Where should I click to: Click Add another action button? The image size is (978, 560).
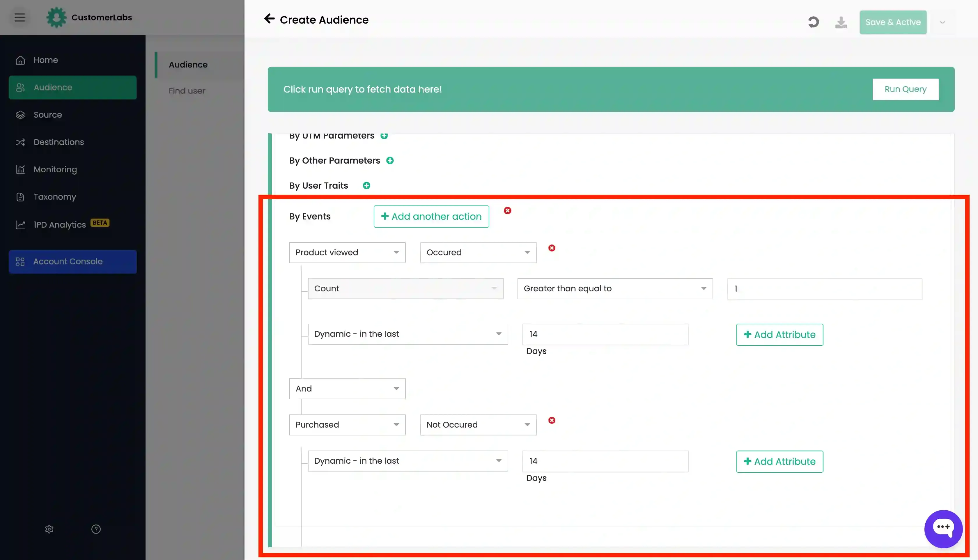click(x=431, y=217)
